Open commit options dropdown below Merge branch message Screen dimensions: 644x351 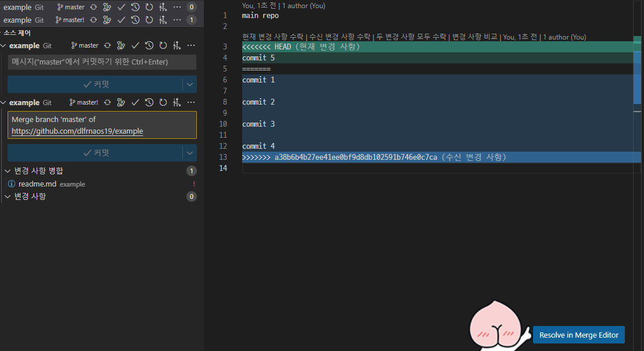pos(190,153)
